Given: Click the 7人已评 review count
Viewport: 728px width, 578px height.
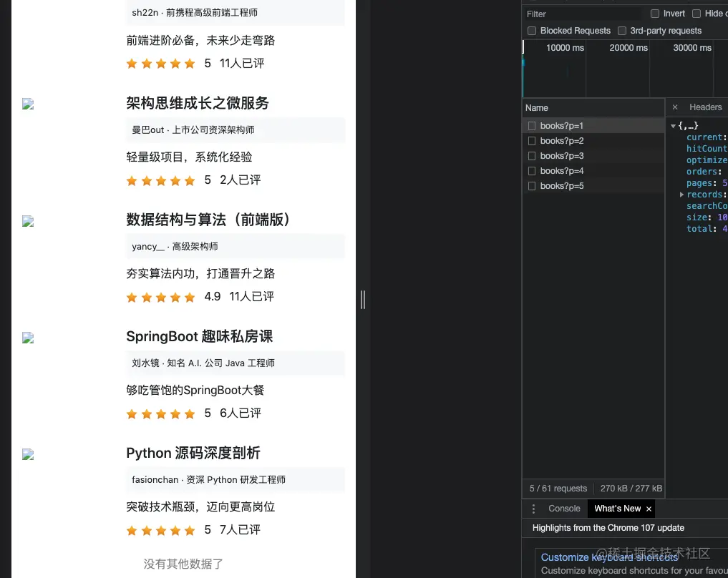Looking at the screenshot, I should 240,530.
